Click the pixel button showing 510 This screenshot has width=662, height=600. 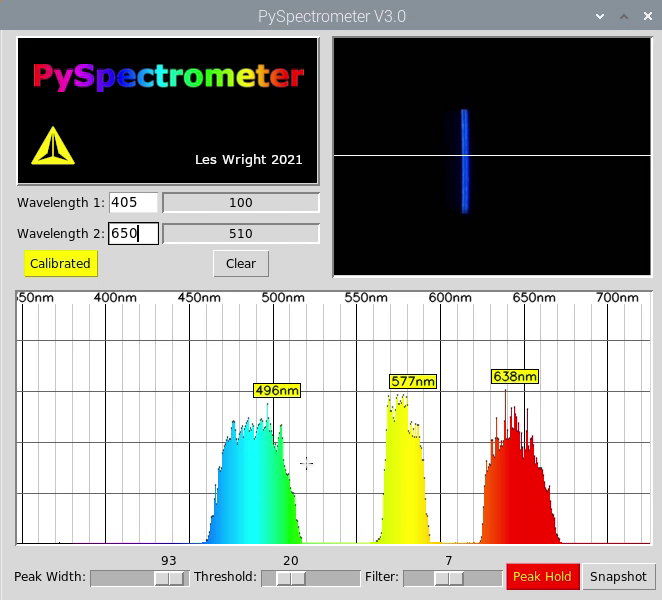tap(241, 233)
